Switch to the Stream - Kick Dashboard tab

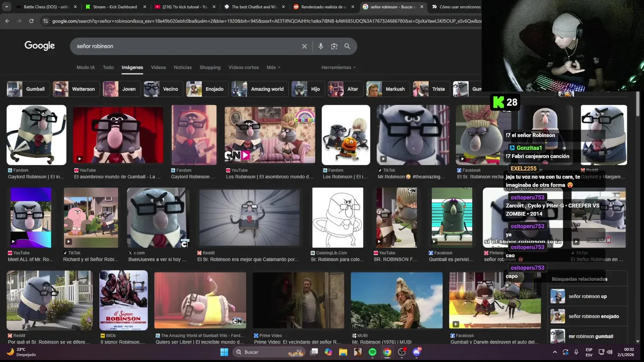(115, 7)
